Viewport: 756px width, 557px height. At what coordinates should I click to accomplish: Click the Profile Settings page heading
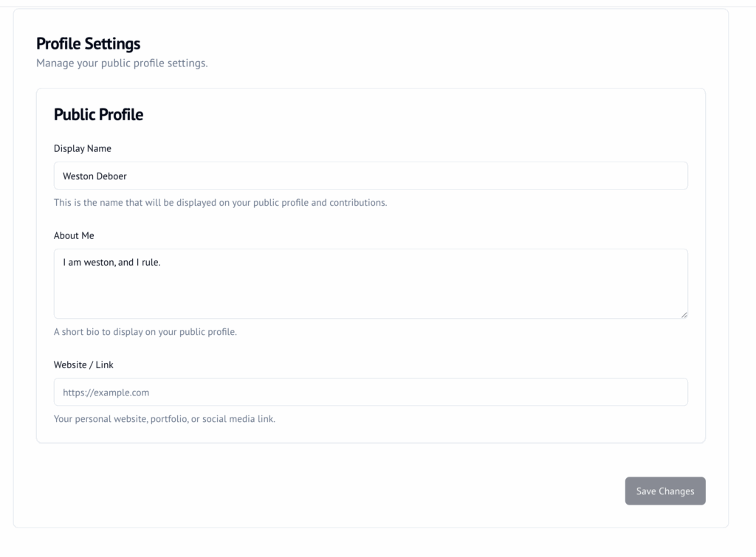click(88, 44)
